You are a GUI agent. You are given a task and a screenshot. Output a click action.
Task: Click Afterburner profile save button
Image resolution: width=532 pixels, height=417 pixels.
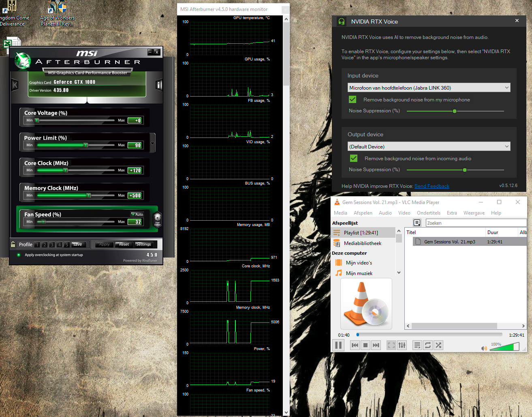click(78, 244)
